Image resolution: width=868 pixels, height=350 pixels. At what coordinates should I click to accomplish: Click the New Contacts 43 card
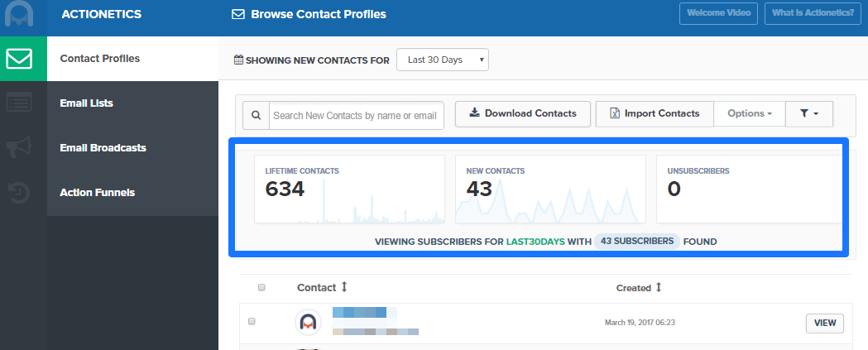click(x=550, y=189)
